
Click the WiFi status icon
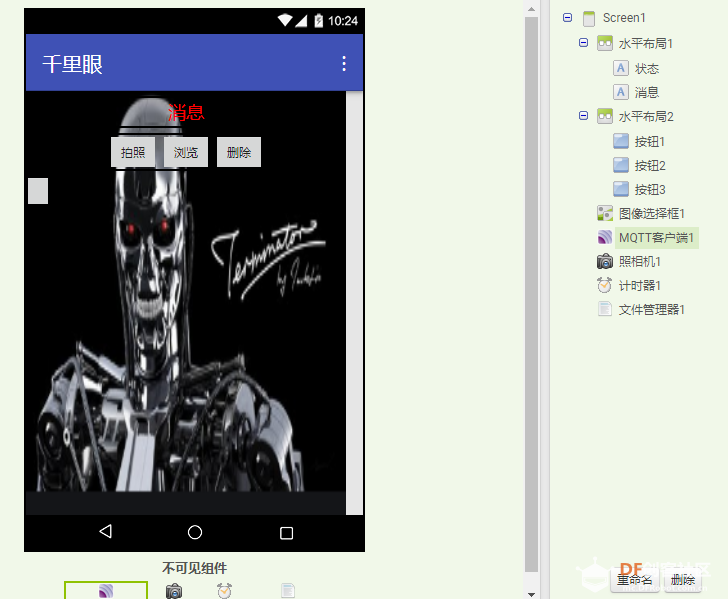pyautogui.click(x=285, y=20)
